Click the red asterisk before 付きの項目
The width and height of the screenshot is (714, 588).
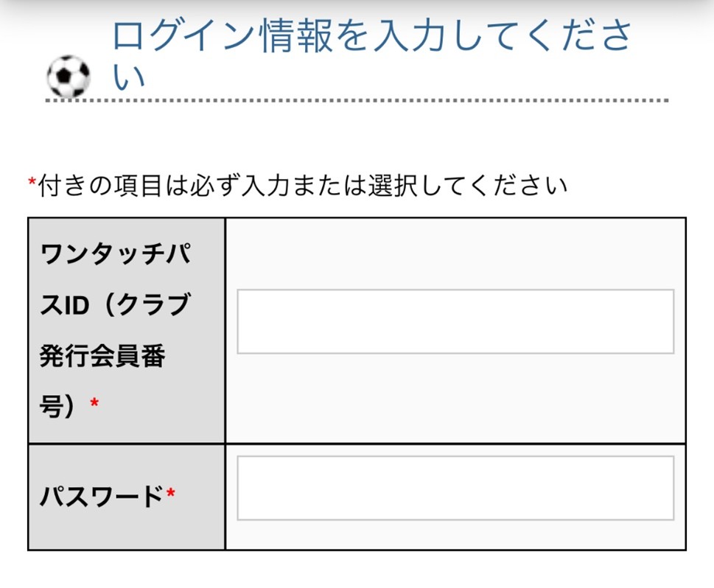click(x=32, y=183)
